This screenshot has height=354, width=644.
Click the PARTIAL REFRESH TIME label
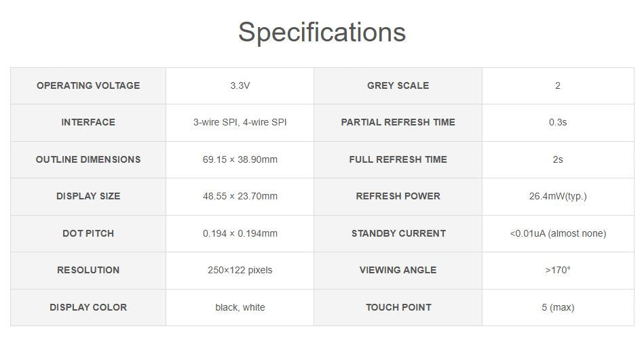[x=398, y=122]
